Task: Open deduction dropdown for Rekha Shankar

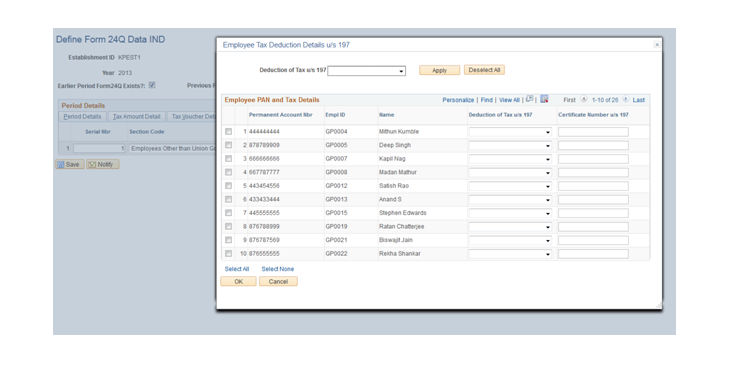Action: coord(510,254)
